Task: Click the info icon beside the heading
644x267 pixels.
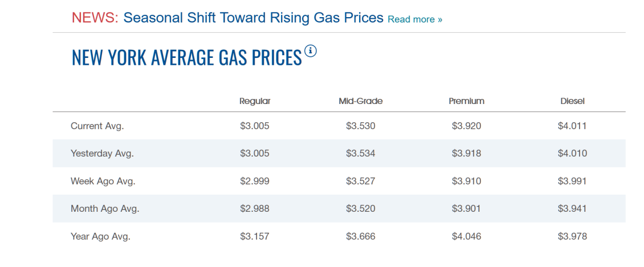Action: [x=311, y=51]
